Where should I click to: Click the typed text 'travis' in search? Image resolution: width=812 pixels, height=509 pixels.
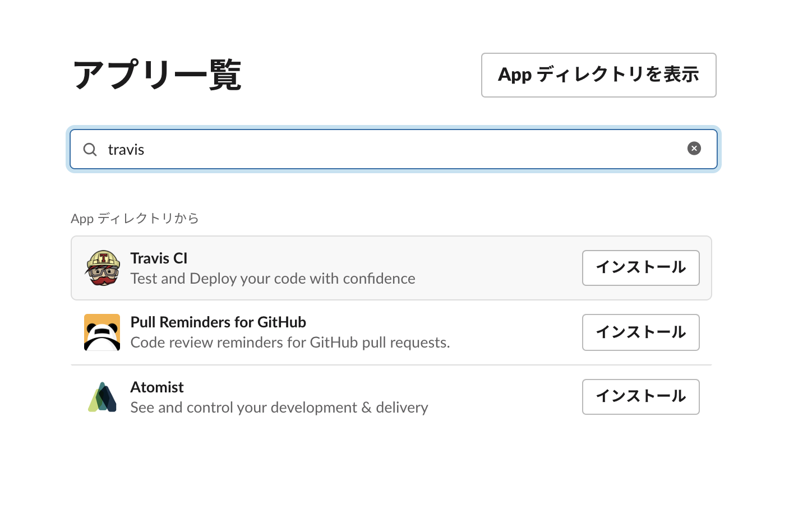click(126, 149)
